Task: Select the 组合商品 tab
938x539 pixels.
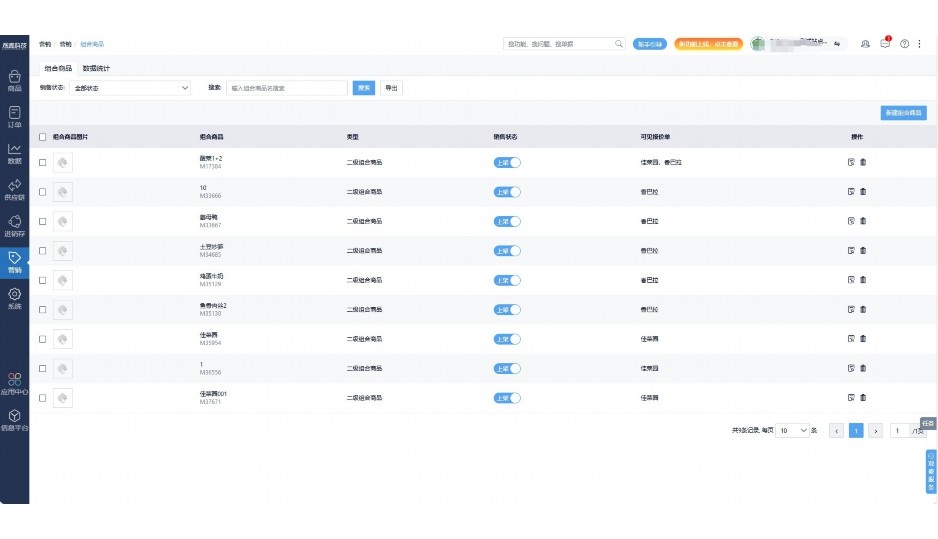Action: pyautogui.click(x=58, y=68)
